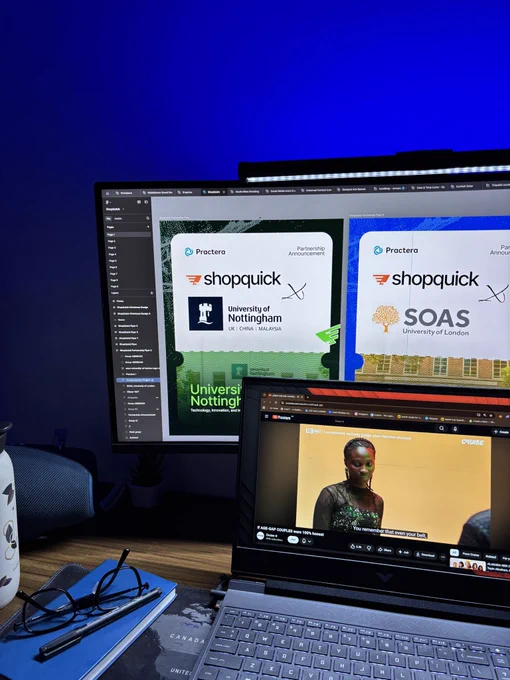Select the Ellipse 1907 layer
Screen dimensions: 510x680
133,392
